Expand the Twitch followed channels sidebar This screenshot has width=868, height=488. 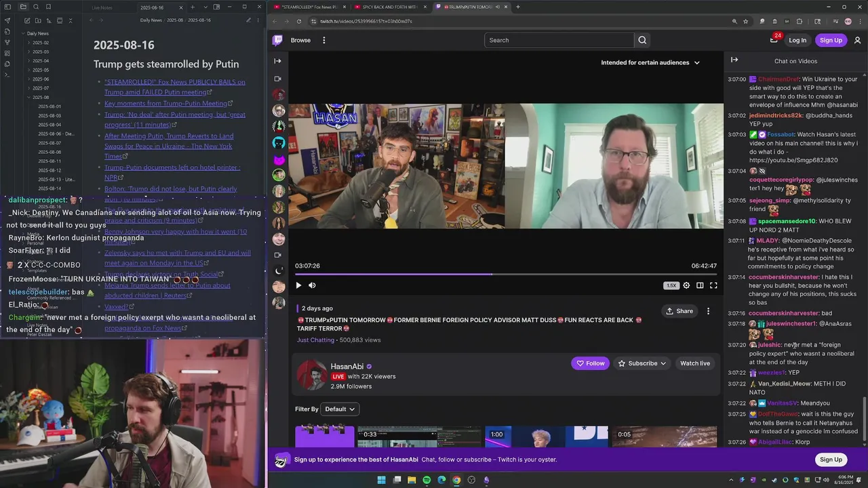tap(277, 61)
